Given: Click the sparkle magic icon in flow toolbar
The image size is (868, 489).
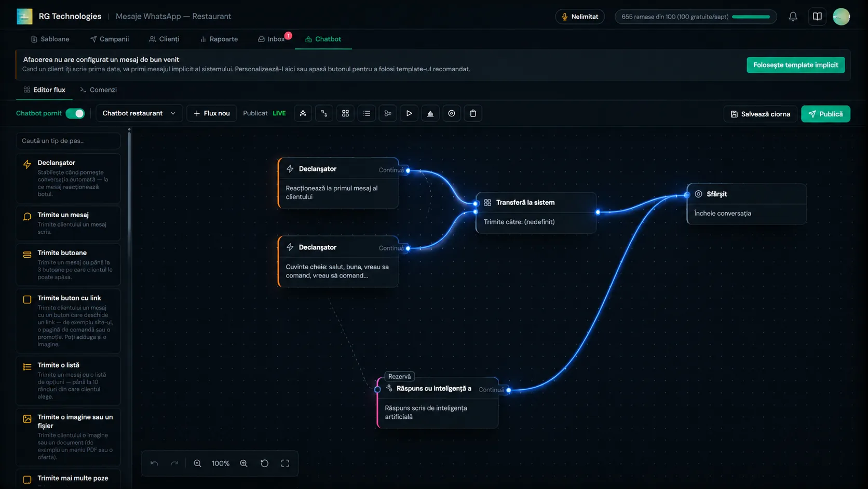Looking at the screenshot, I should 303,113.
